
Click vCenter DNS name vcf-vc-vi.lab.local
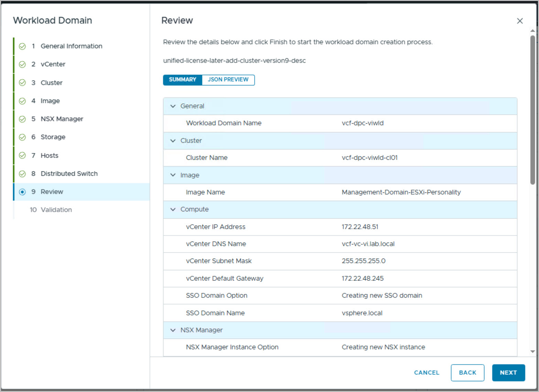pyautogui.click(x=368, y=244)
